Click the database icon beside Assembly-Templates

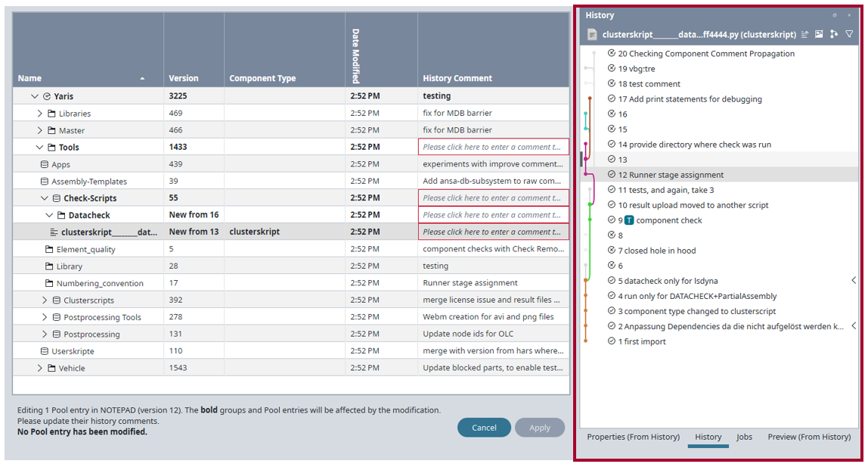pos(45,182)
